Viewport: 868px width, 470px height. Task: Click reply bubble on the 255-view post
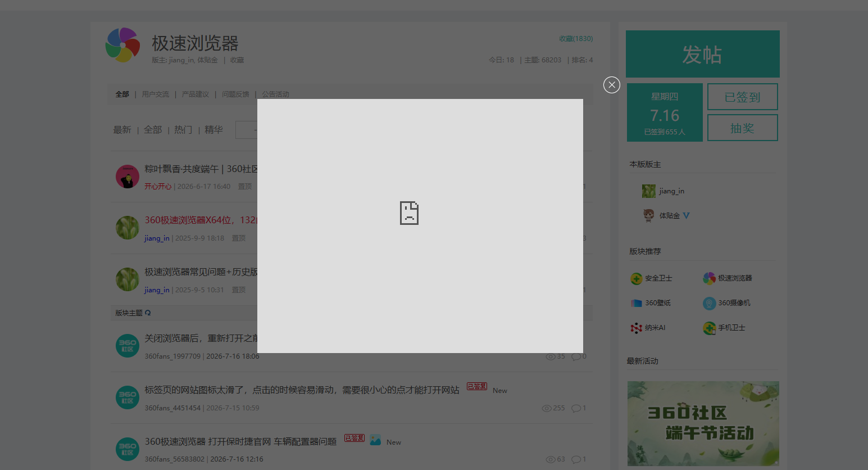pyautogui.click(x=576, y=408)
